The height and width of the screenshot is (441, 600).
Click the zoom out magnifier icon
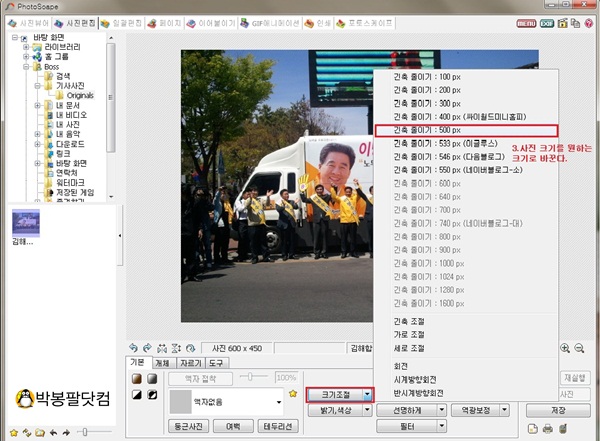click(580, 348)
